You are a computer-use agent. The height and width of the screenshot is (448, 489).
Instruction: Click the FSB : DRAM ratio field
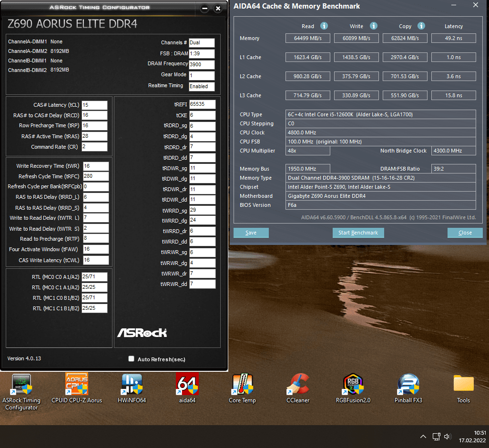(202, 54)
